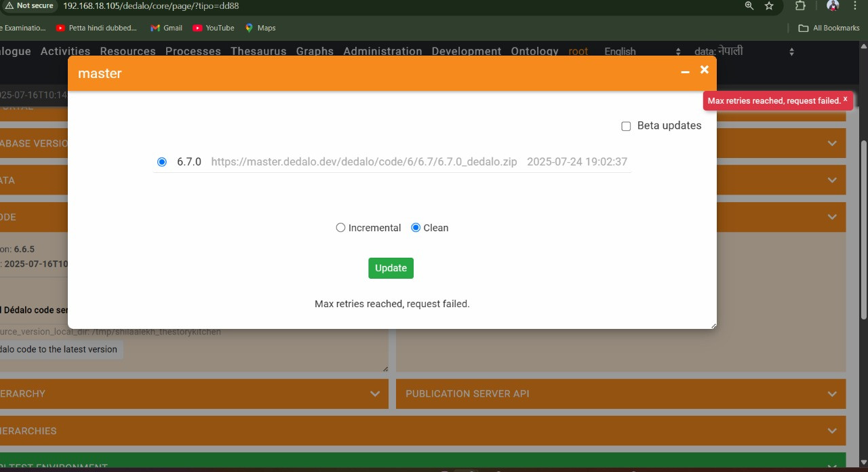Expand the Publication Server API panel
The image size is (868, 472).
[831, 394]
